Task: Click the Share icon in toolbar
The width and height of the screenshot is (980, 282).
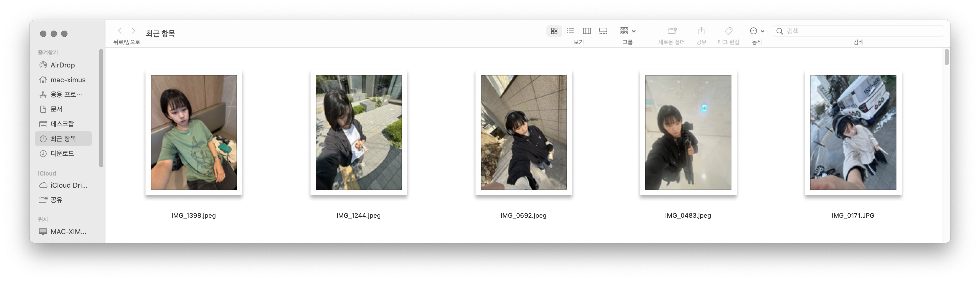Action: point(701,31)
